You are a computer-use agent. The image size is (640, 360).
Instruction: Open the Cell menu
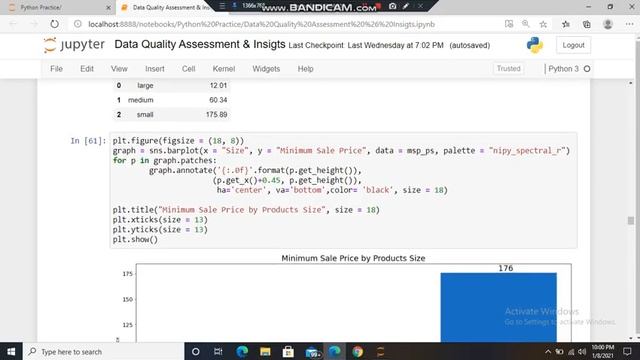(188, 69)
